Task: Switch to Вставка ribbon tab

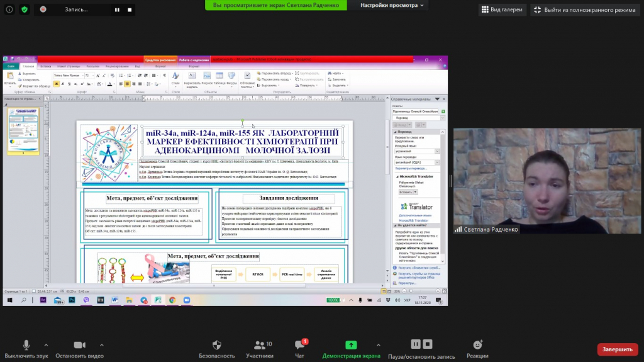Action: 45,66
